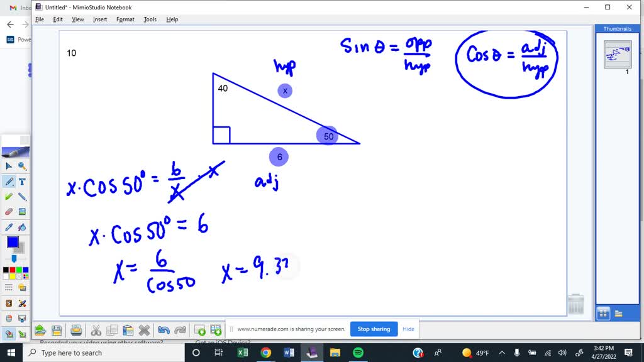Select the green color swatch
Viewport: 644px width, 362px height.
click(19, 269)
